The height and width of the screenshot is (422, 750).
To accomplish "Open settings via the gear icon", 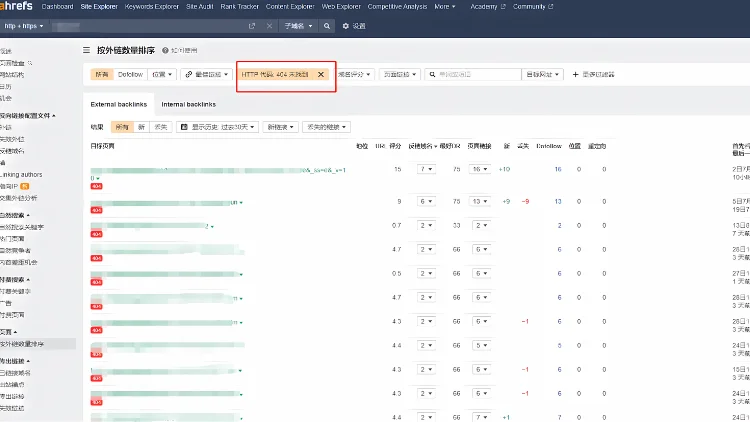I will pos(346,26).
